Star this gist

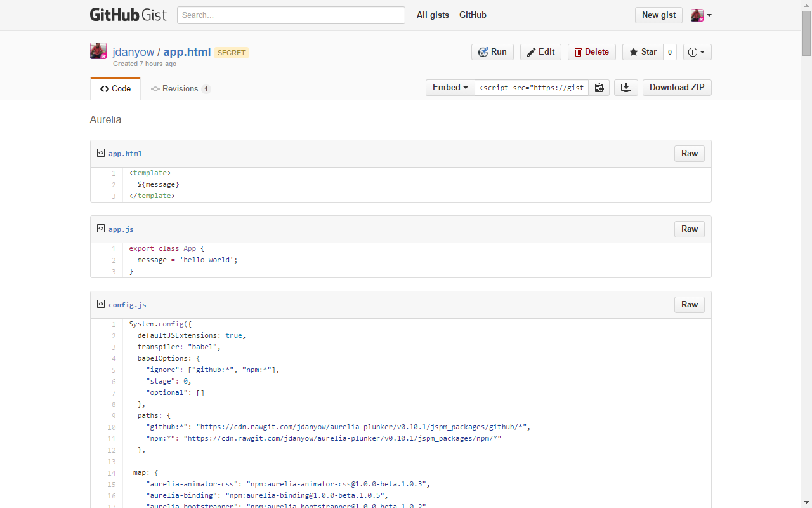pos(643,52)
